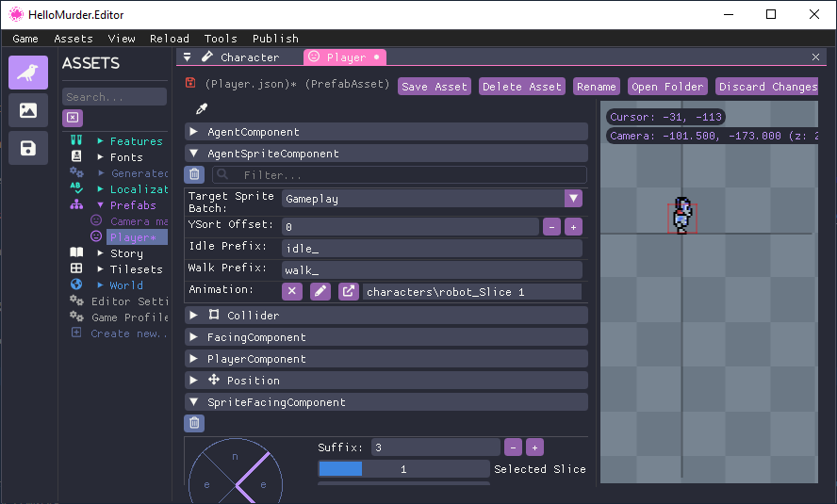Click the Selected Slice slider
The image size is (837, 504).
(x=403, y=469)
